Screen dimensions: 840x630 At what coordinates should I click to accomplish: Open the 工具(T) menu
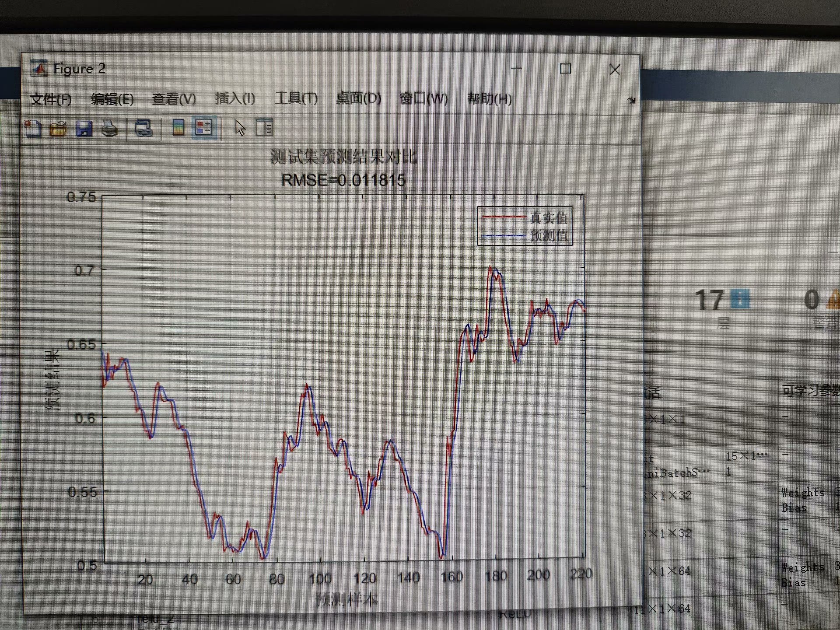296,98
